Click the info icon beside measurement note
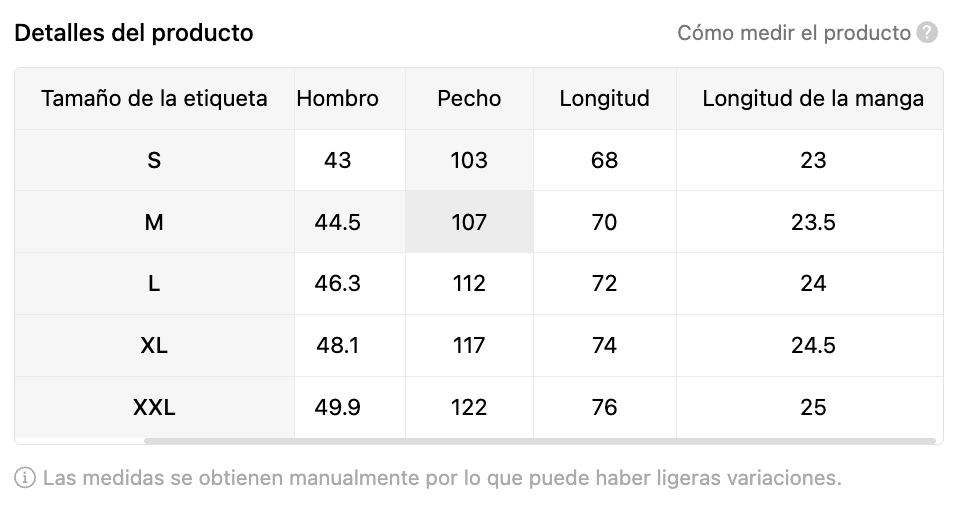 click(x=25, y=478)
